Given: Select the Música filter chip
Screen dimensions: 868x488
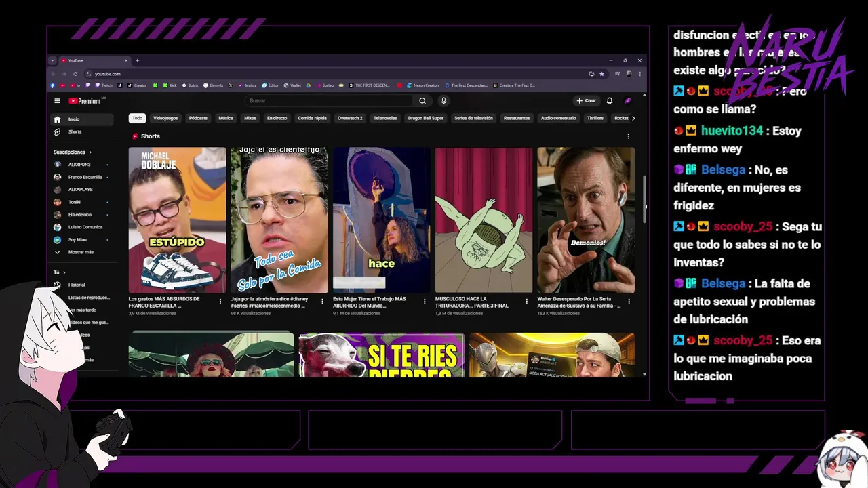Looking at the screenshot, I should coord(226,118).
